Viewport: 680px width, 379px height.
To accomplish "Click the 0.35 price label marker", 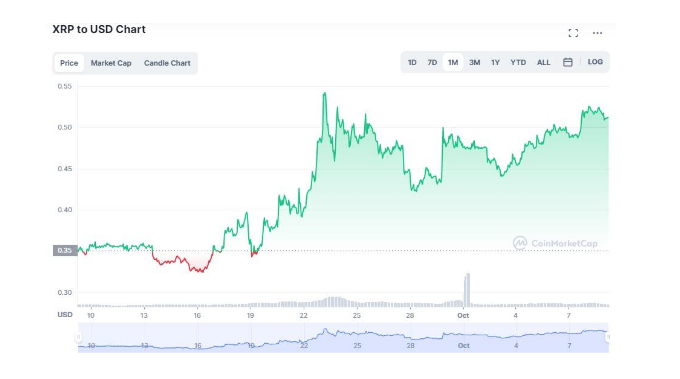I will tap(65, 250).
